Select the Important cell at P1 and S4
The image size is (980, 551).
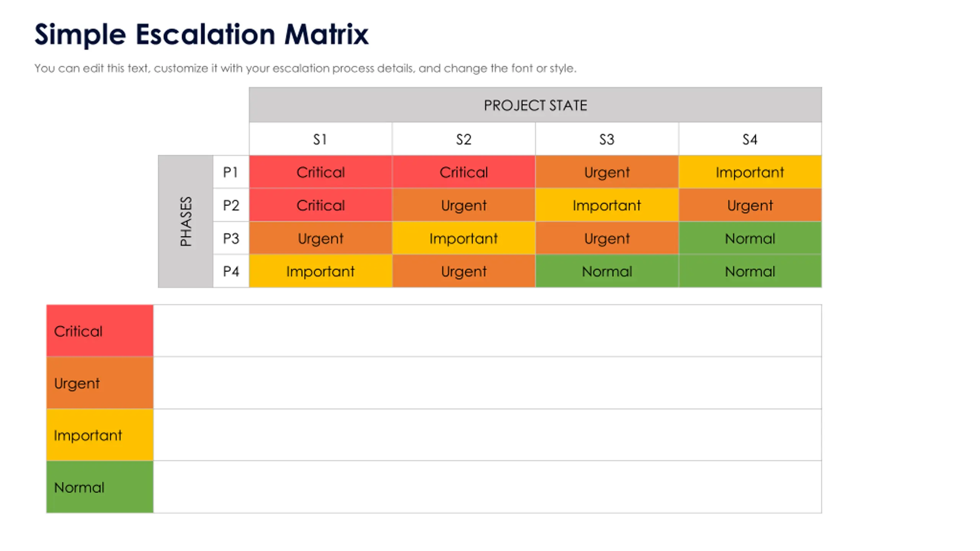click(x=750, y=172)
